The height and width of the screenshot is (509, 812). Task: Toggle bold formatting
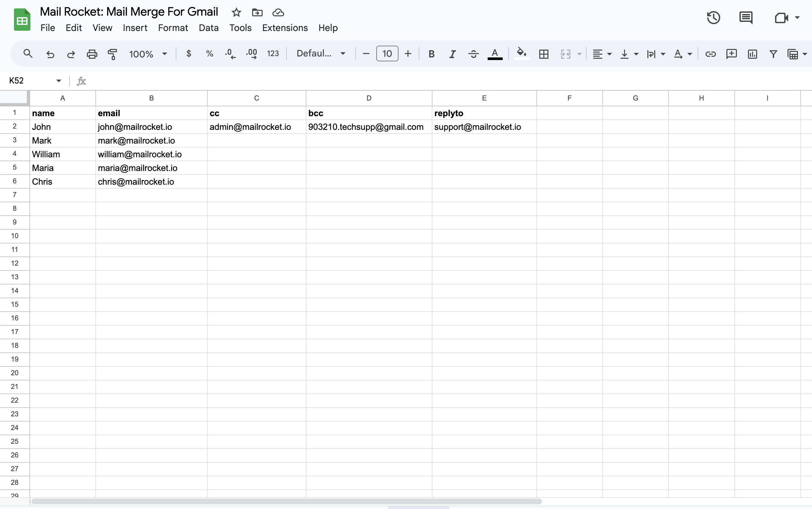(x=431, y=54)
